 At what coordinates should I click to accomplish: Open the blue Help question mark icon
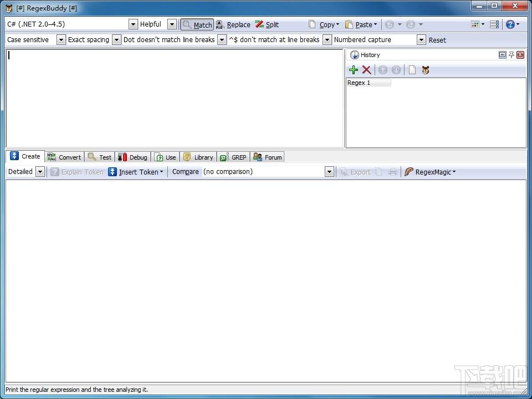[x=512, y=24]
